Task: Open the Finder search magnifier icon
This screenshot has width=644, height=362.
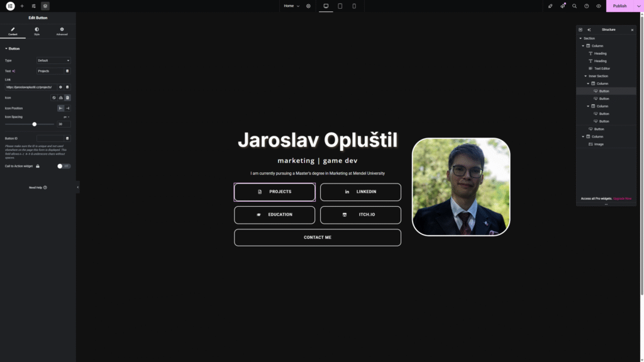Action: pyautogui.click(x=574, y=6)
